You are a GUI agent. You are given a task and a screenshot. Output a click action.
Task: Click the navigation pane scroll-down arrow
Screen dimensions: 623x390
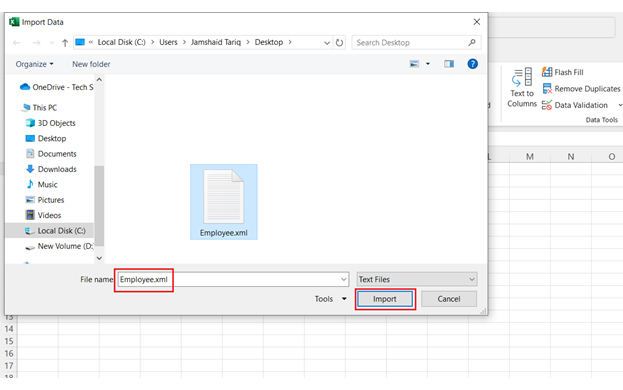pos(99,258)
